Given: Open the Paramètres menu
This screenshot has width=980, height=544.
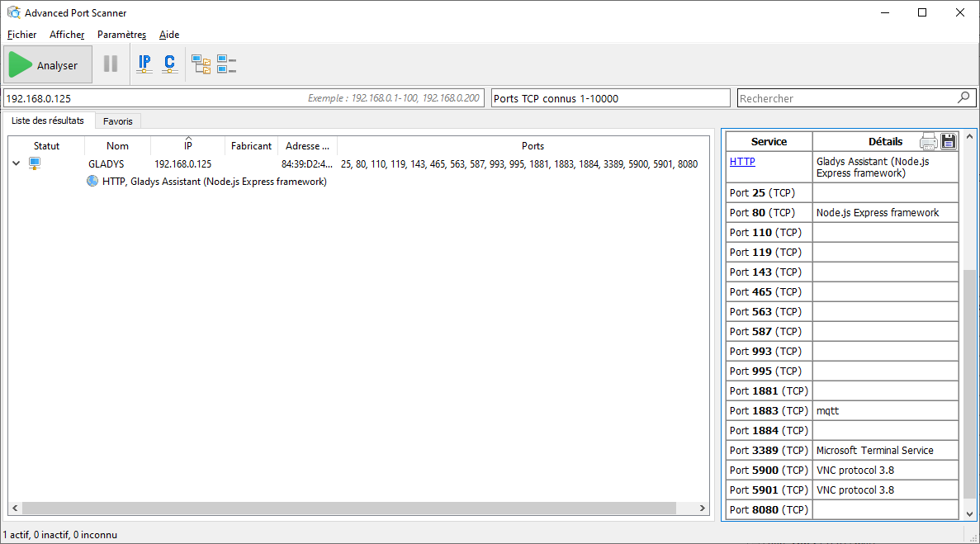Looking at the screenshot, I should click(121, 35).
